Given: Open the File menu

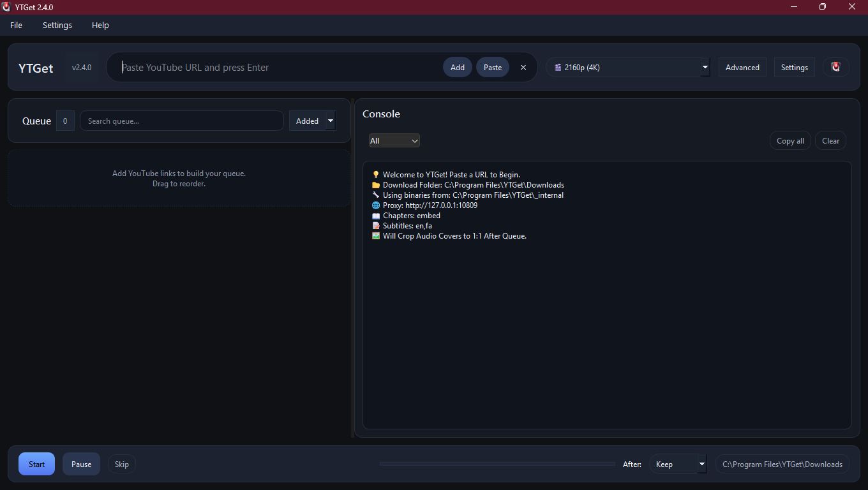Looking at the screenshot, I should coord(16,25).
